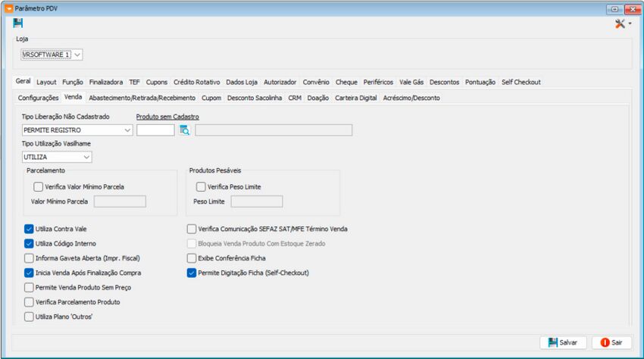
Task: Check Permite Venda Produto Sem Preço
Action: pos(29,288)
